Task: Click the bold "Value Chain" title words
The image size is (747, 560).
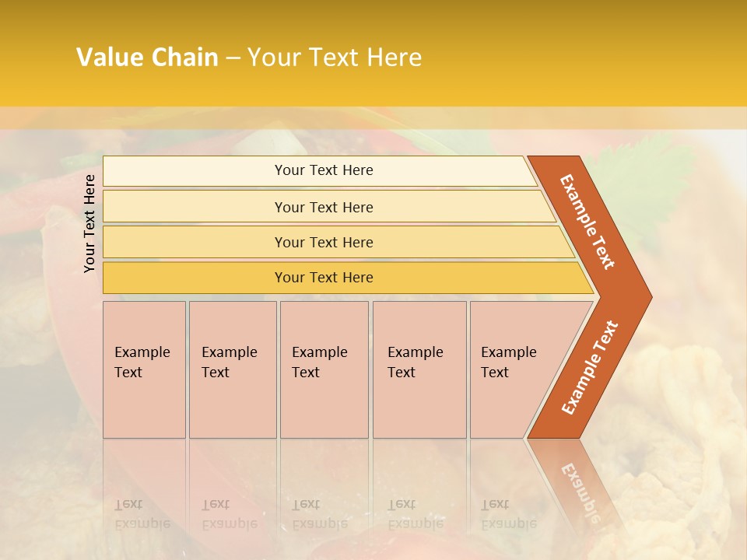Action: click(x=147, y=58)
